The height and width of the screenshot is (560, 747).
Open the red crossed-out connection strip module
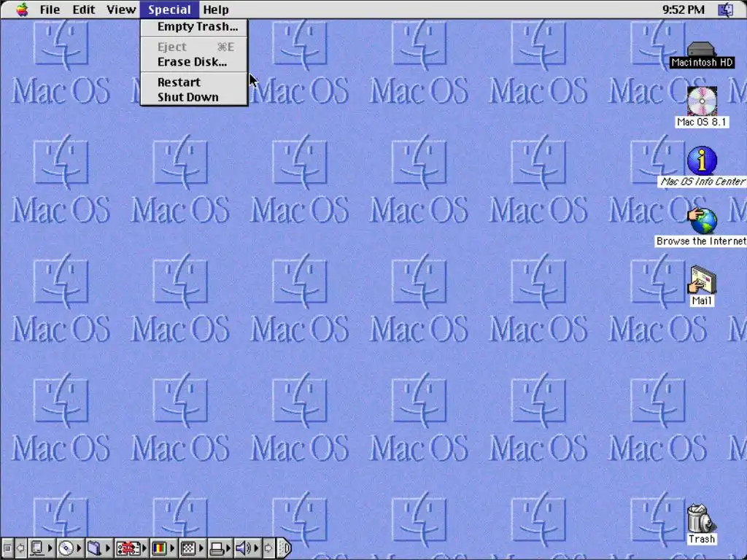[x=131, y=548]
